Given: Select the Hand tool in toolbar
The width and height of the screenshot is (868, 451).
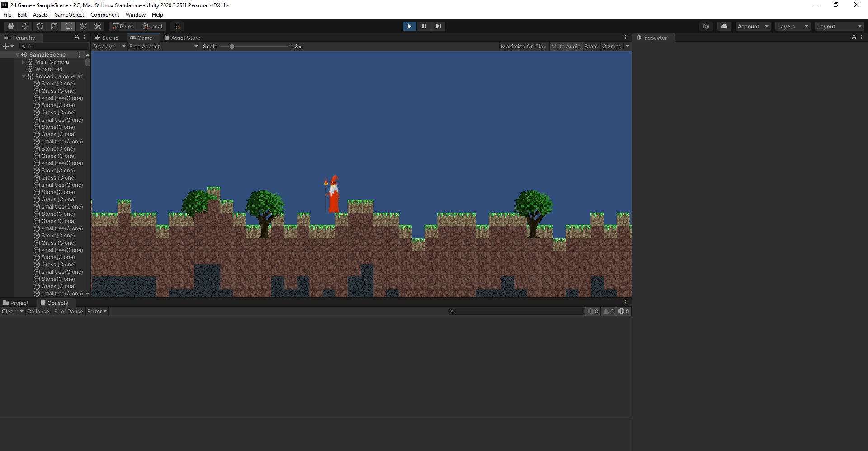Looking at the screenshot, I should pos(11,26).
